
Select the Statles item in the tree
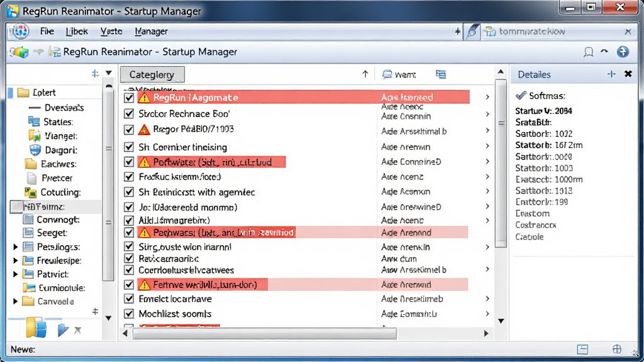pyautogui.click(x=58, y=122)
